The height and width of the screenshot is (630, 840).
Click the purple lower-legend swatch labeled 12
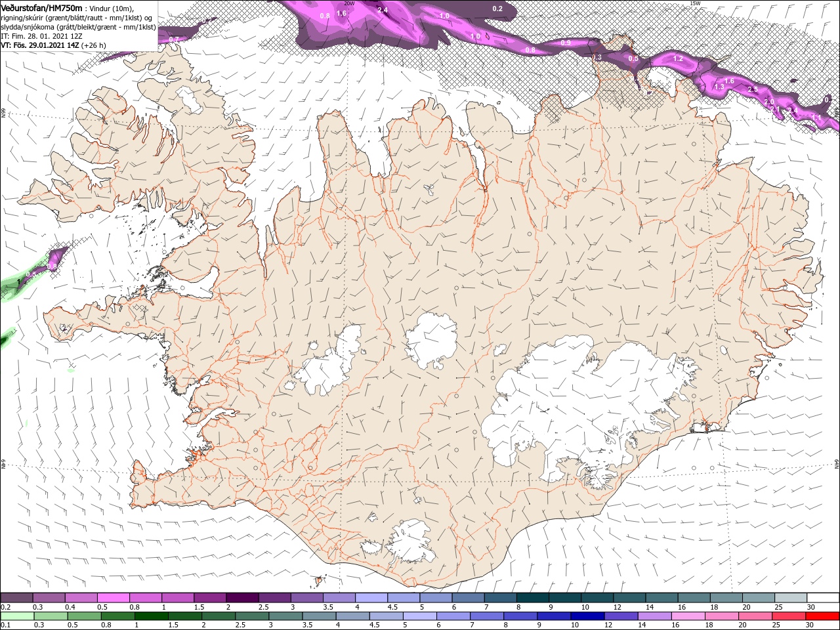coord(620,616)
